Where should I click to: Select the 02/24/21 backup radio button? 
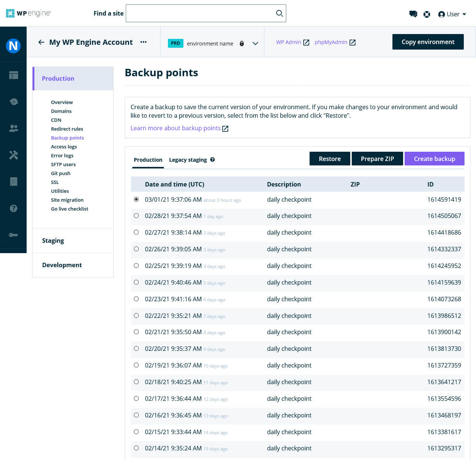coord(136,282)
